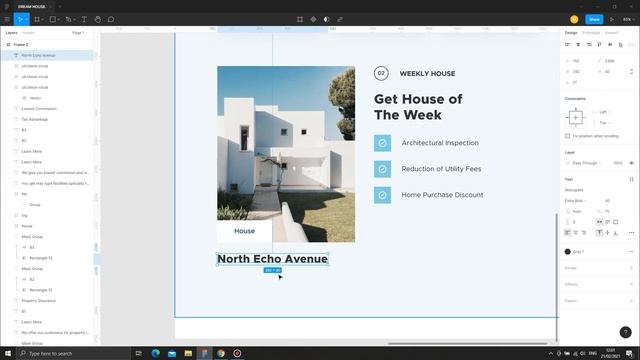Image resolution: width=640 pixels, height=360 pixels.
Task: Click the Align left icon
Action: coord(567,44)
